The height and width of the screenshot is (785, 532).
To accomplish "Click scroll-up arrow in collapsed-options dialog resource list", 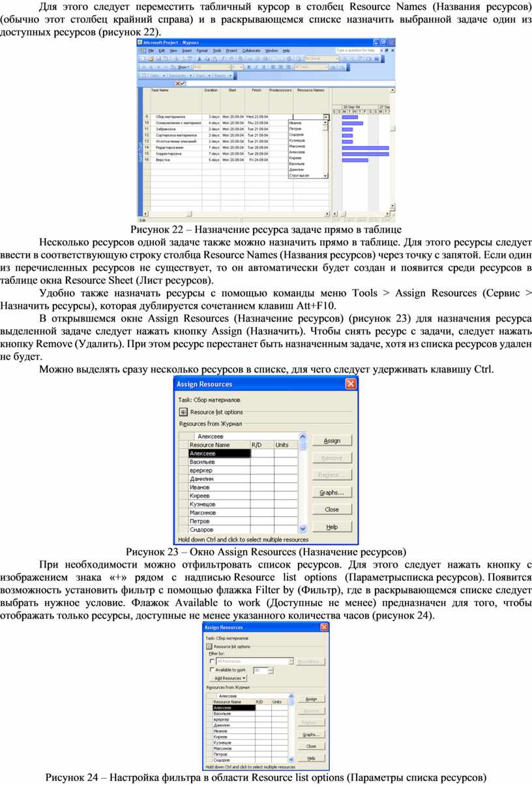I will (x=303, y=436).
